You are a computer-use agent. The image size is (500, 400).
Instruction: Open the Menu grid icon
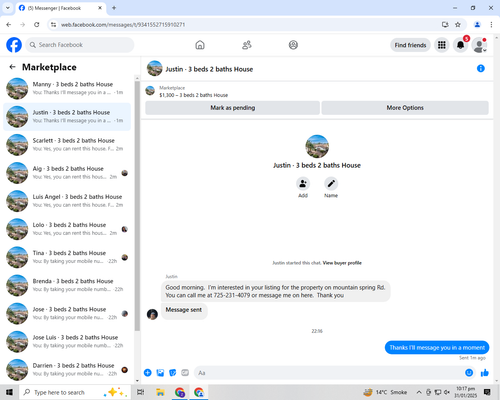(442, 45)
